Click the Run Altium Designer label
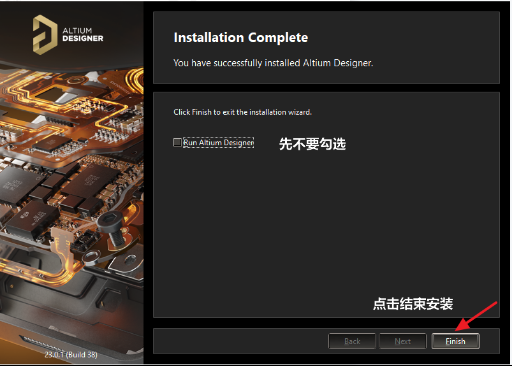 coord(218,142)
